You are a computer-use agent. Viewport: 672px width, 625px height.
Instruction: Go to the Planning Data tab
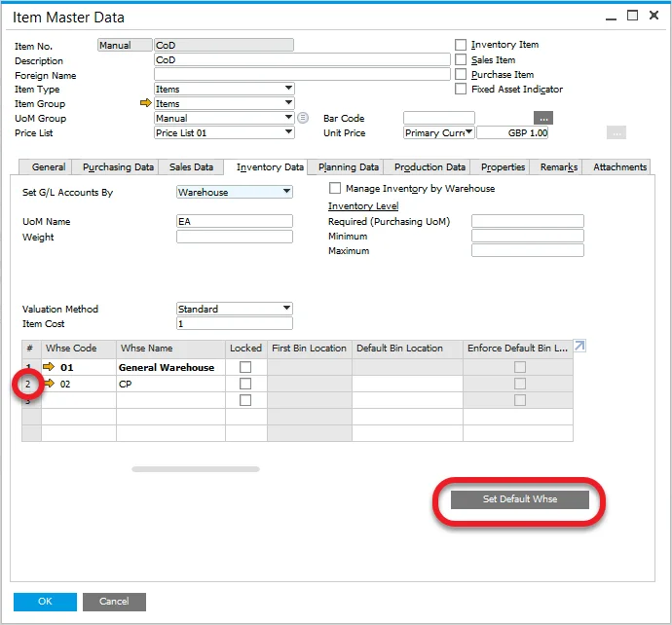coord(349,167)
